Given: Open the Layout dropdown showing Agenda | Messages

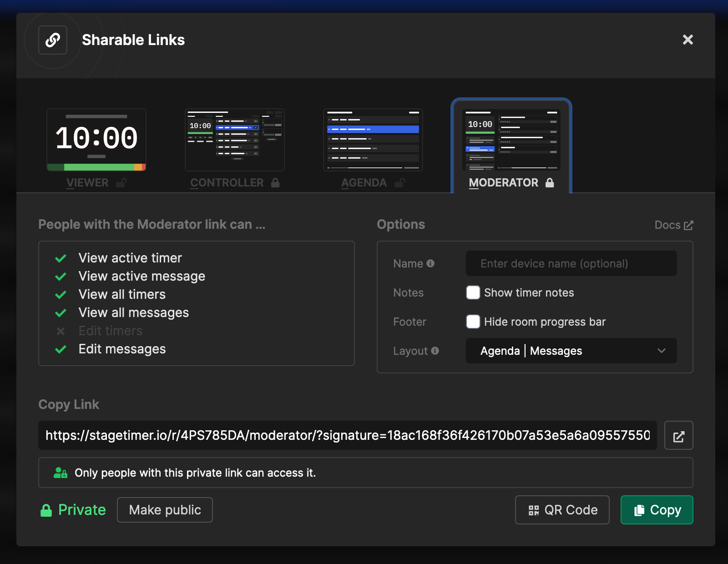Looking at the screenshot, I should tap(571, 351).
